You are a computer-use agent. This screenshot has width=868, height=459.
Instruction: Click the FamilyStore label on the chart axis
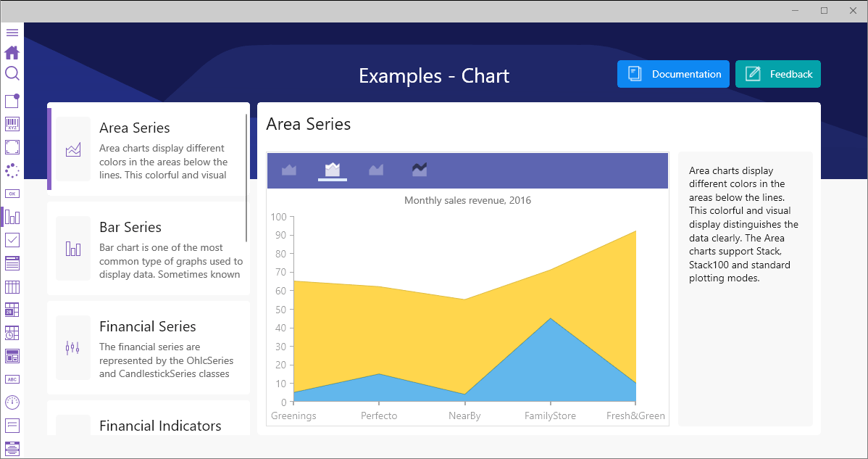[x=550, y=415]
